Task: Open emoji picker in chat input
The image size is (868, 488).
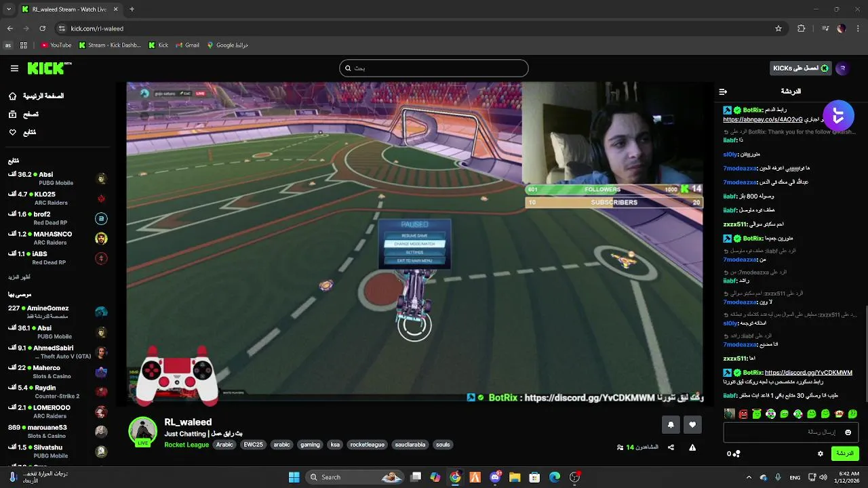Action: pyautogui.click(x=848, y=432)
